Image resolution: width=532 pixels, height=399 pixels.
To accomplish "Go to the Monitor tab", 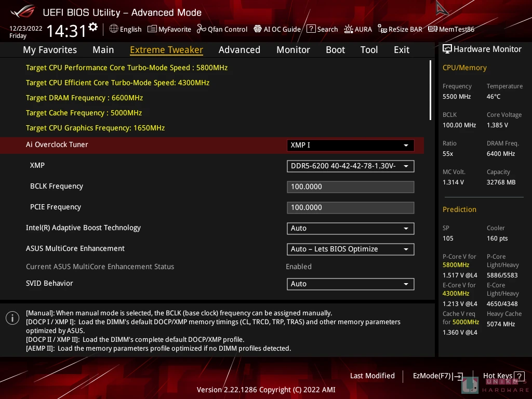I will pos(293,50).
